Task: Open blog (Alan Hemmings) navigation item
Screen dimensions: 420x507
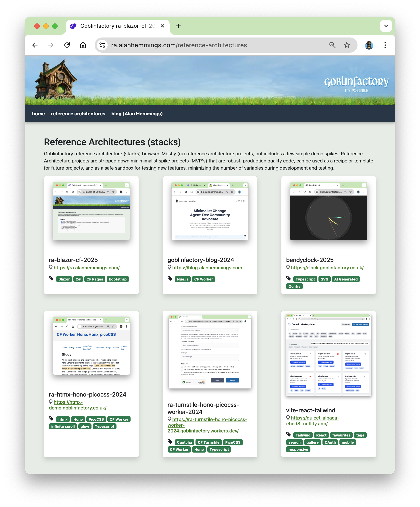Action: pos(137,113)
